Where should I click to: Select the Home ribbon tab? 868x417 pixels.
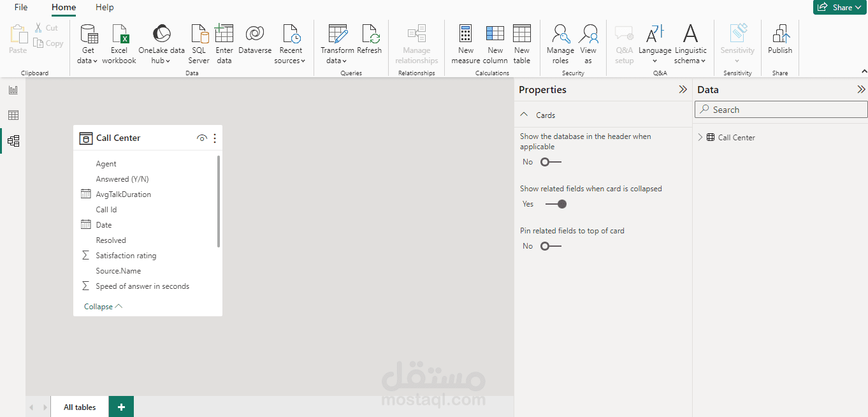[x=64, y=7]
